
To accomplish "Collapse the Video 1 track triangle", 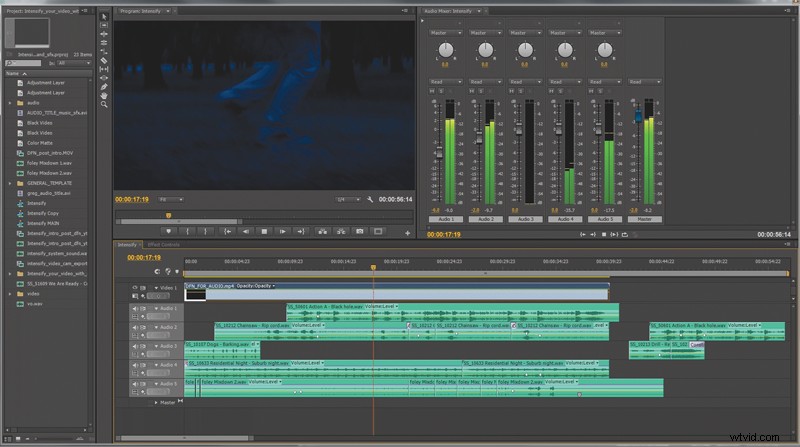I will (156, 288).
